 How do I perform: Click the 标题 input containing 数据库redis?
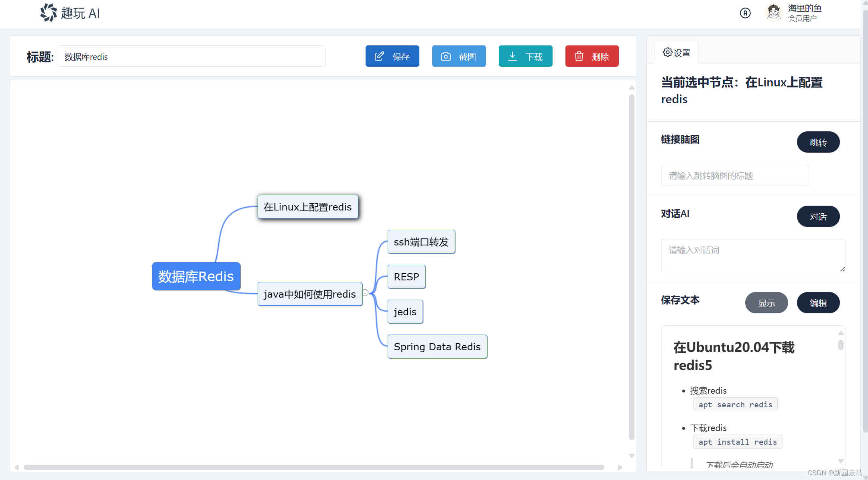click(191, 57)
